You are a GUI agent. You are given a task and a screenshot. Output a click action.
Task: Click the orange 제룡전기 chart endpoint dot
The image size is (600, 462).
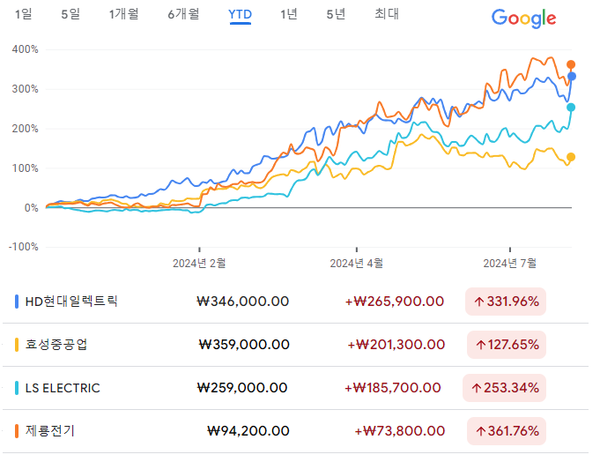[x=571, y=65]
